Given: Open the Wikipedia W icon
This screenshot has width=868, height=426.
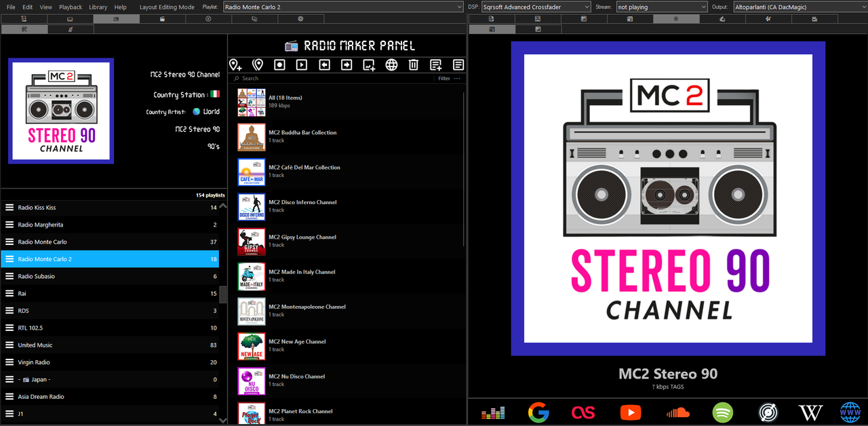Looking at the screenshot, I should coord(810,412).
